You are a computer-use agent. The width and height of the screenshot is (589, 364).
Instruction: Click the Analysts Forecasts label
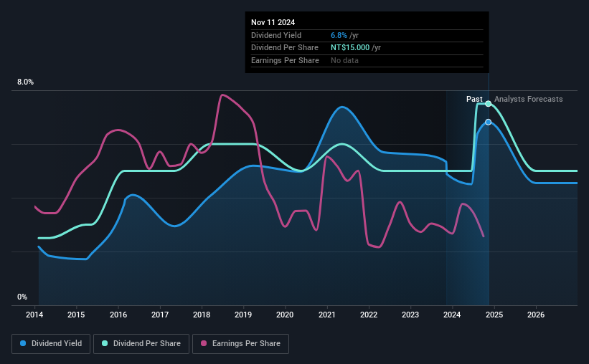pos(528,99)
